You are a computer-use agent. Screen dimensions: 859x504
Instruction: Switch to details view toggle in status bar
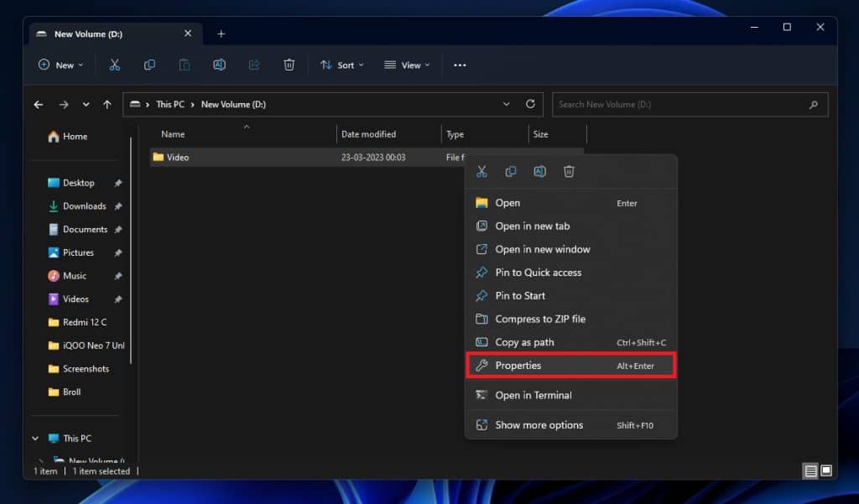[810, 470]
